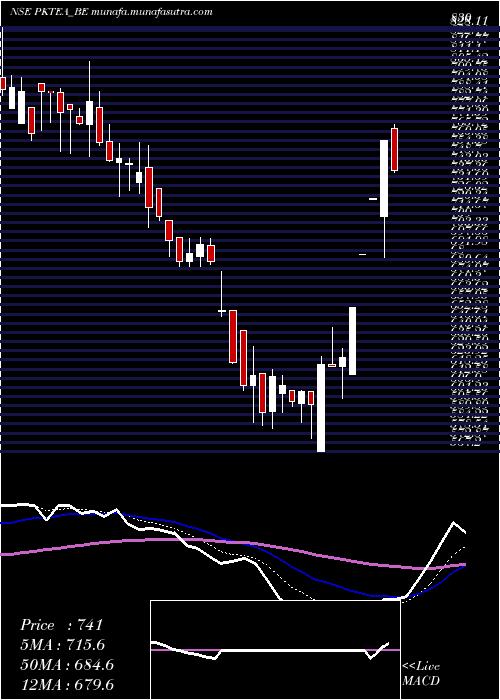Select the 5MA : 715.6 value
The width and height of the screenshot is (500, 700).
pyautogui.click(x=64, y=645)
